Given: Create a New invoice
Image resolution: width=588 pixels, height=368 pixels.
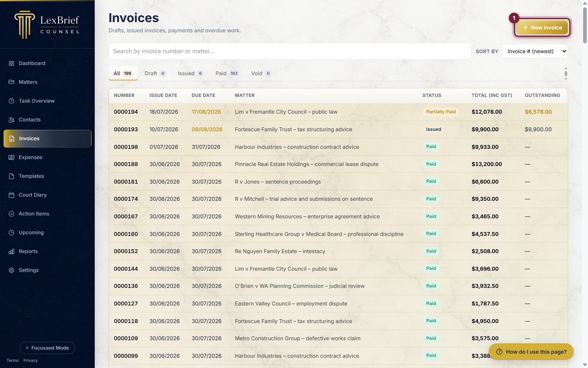Looking at the screenshot, I should tap(542, 28).
